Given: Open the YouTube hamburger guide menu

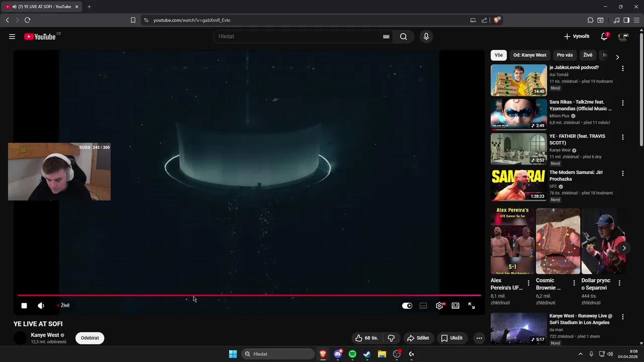Looking at the screenshot, I should [x=12, y=37].
